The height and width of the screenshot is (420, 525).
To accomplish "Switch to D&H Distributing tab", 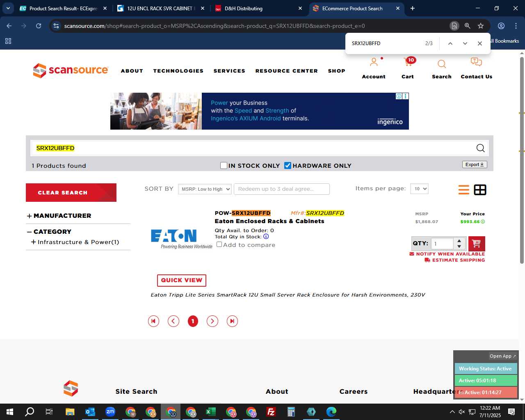I will click(x=259, y=8).
